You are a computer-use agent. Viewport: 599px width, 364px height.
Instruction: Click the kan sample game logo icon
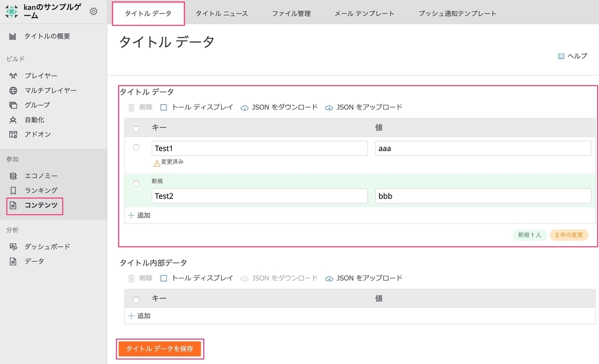tap(11, 11)
